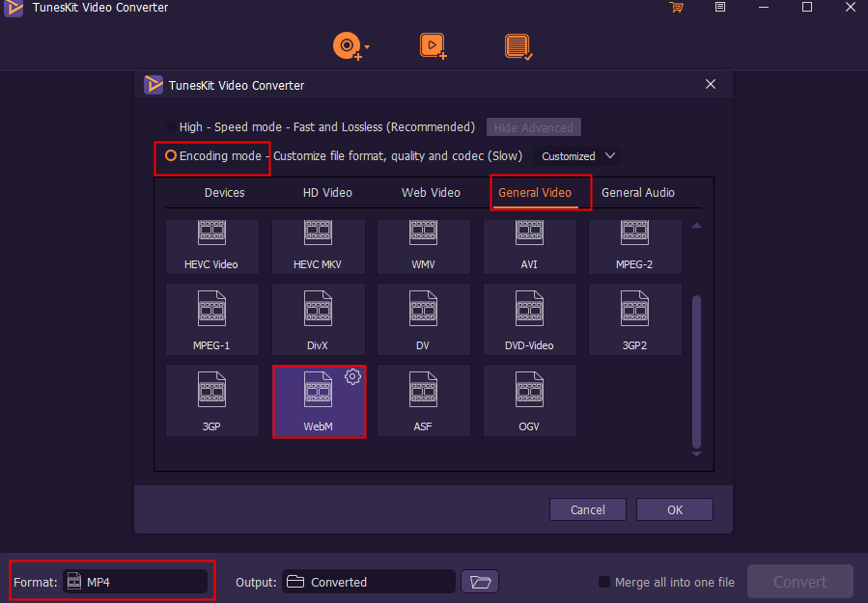
Task: Pick the ASF format
Action: coord(424,400)
